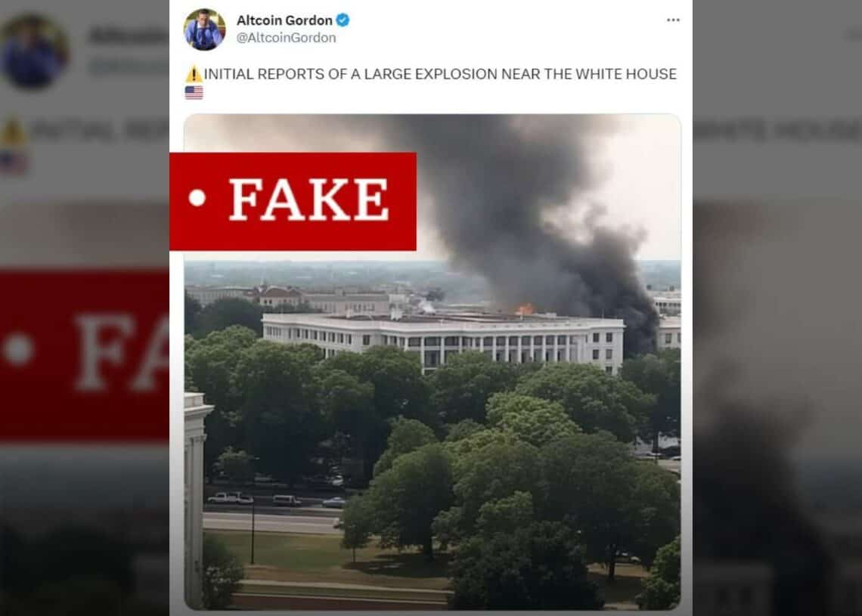Open the attached explosion photo
The width and height of the screenshot is (862, 616).
click(432, 361)
